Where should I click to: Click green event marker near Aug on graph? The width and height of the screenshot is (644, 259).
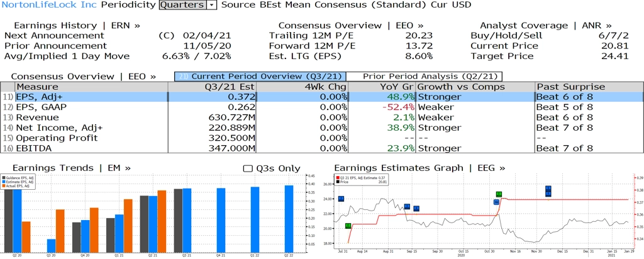pyautogui.click(x=348, y=226)
